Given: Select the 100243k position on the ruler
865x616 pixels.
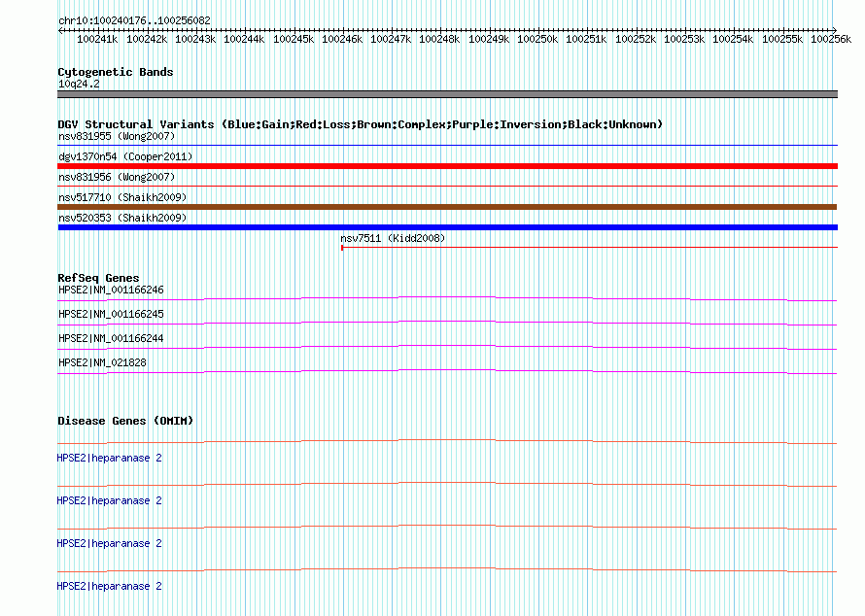Looking at the screenshot, I should 195,39.
